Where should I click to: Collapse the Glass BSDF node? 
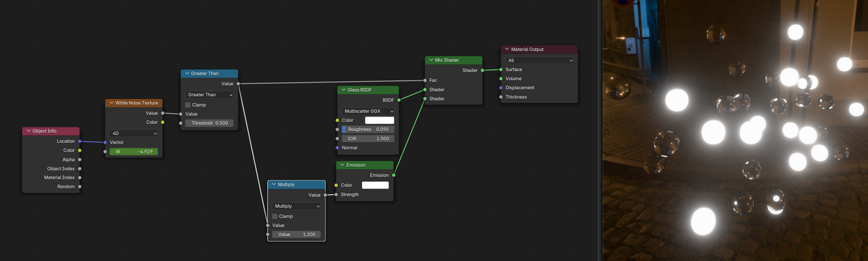pos(344,89)
